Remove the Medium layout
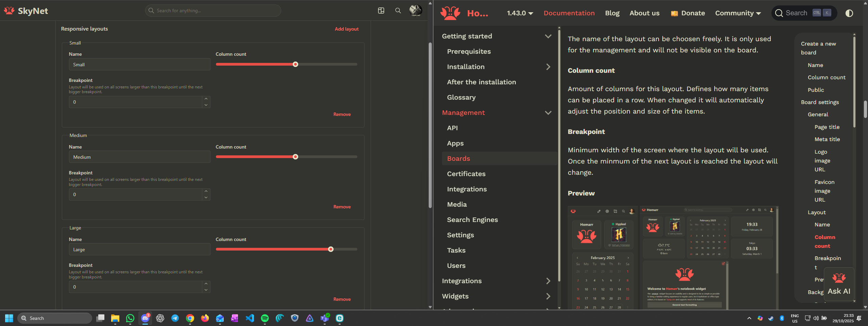This screenshot has height=326, width=868. (x=342, y=207)
